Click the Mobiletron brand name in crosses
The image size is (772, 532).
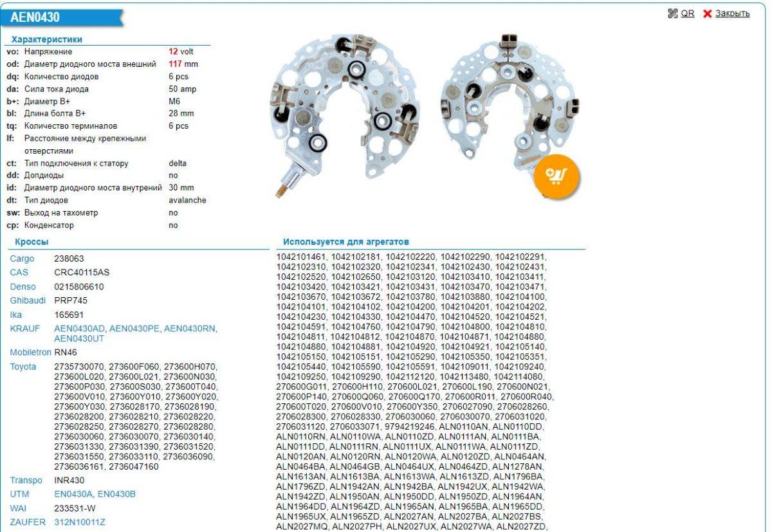tap(30, 353)
